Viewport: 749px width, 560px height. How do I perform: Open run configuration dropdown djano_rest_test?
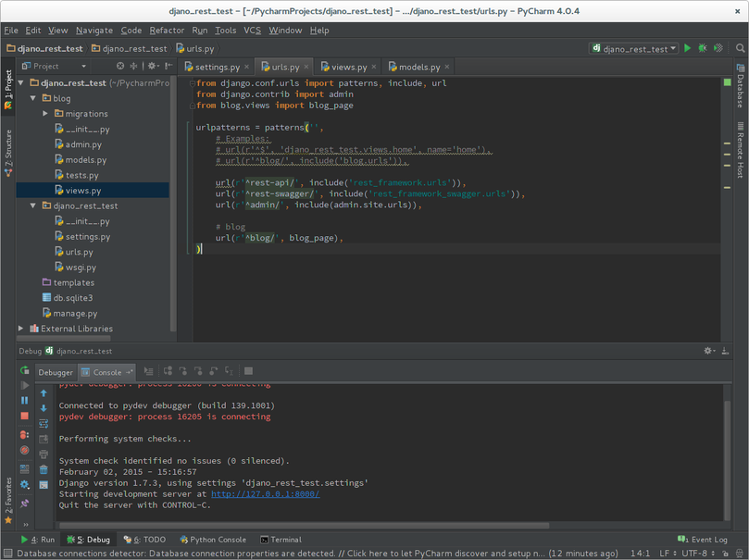click(x=635, y=49)
